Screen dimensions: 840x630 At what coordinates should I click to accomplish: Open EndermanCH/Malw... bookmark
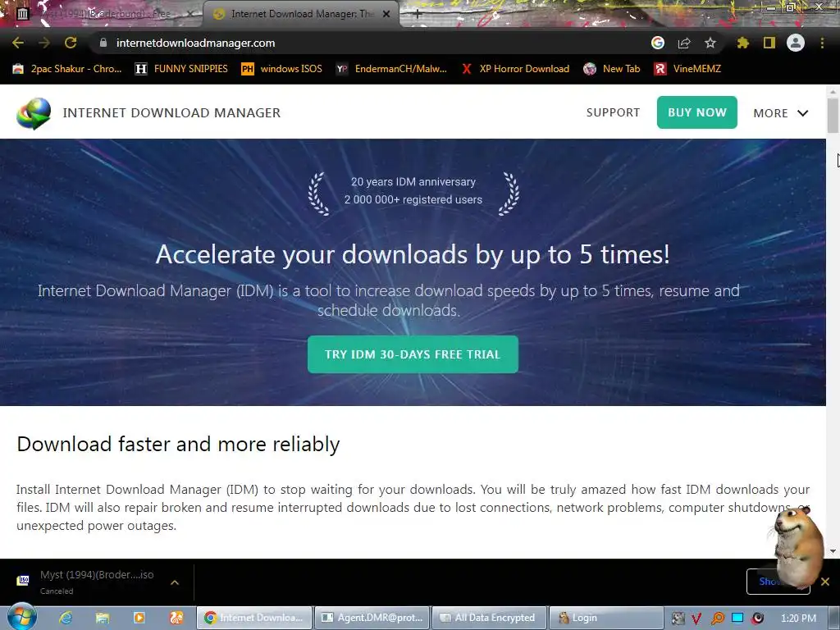(x=391, y=69)
